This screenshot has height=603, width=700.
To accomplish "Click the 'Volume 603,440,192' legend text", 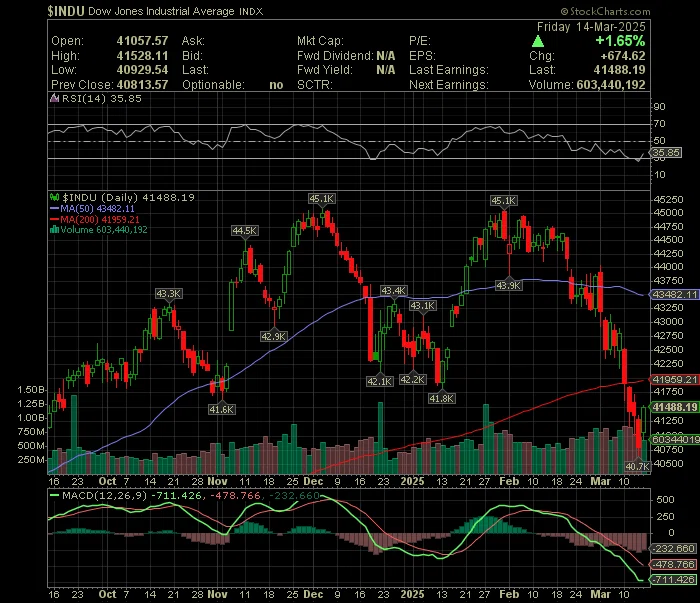I will click(104, 230).
